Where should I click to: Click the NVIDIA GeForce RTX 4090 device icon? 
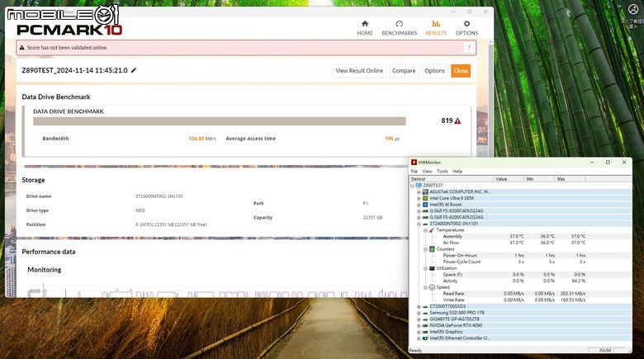coord(425,325)
